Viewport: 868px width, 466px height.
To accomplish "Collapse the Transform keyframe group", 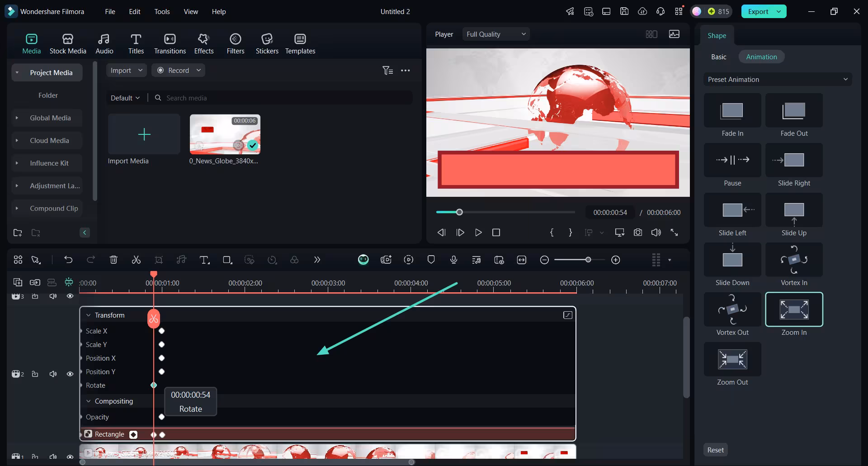I will click(x=89, y=315).
